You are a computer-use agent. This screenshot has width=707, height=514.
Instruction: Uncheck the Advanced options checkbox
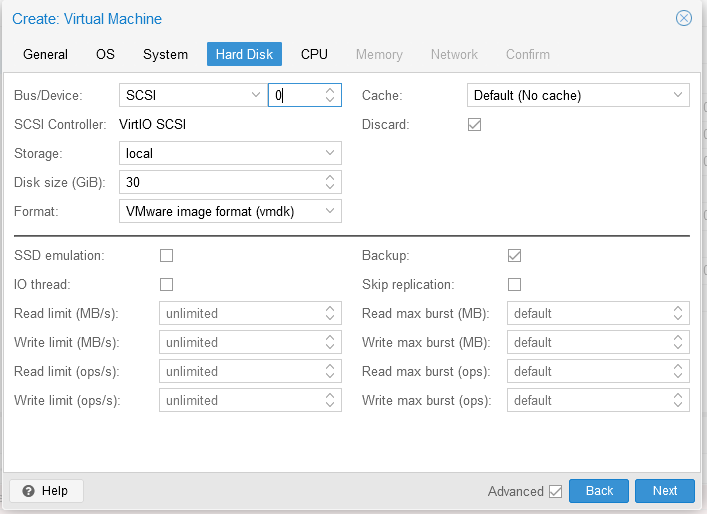555,491
